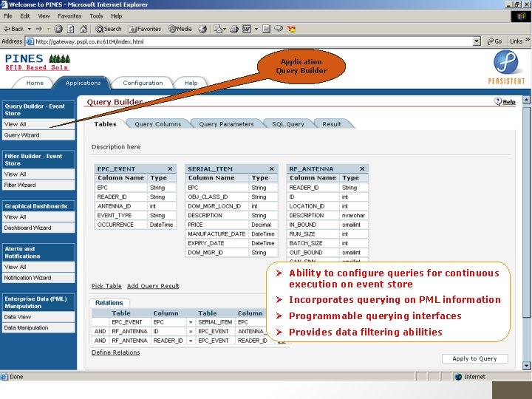Click the PINES RFID logo
This screenshot has width=532, height=399.
pos(38,62)
